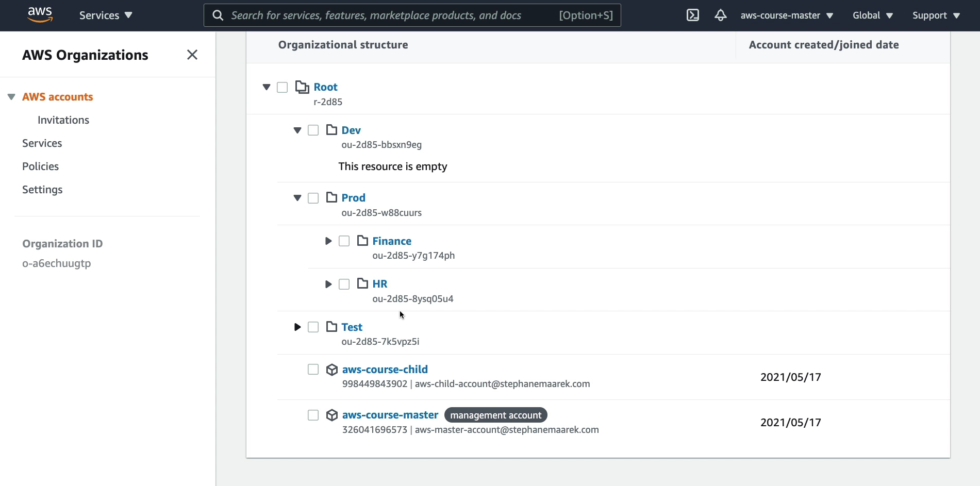The width and height of the screenshot is (980, 486).
Task: Click 'This resource is empty' text
Action: [x=393, y=166]
